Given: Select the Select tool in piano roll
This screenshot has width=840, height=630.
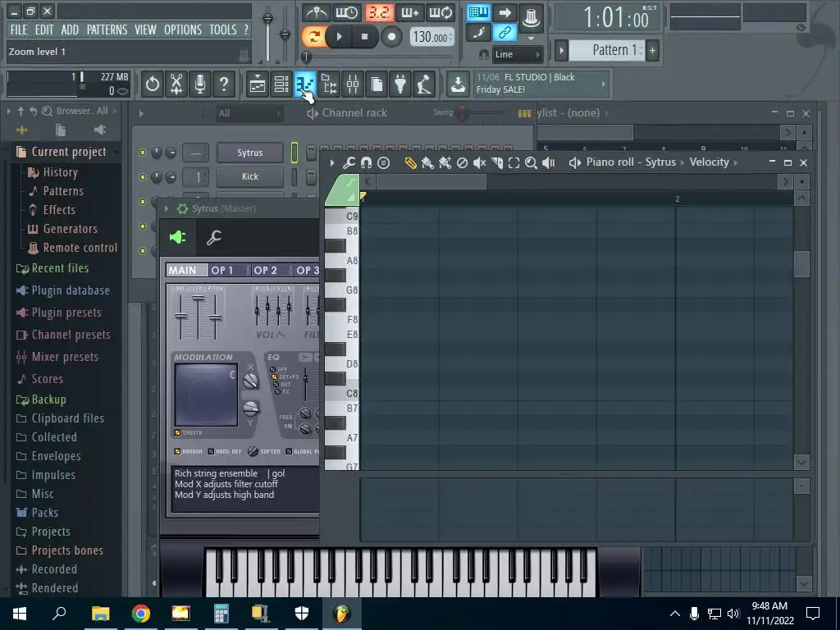Looking at the screenshot, I should 514,163.
